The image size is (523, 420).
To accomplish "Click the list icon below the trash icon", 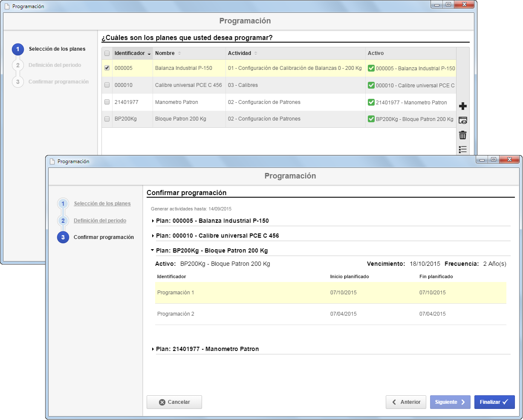I will (x=462, y=149).
